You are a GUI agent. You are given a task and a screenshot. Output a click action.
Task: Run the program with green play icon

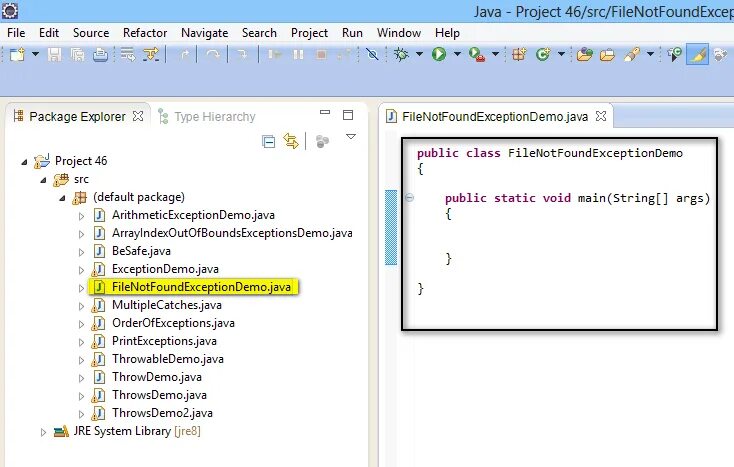coord(439,54)
